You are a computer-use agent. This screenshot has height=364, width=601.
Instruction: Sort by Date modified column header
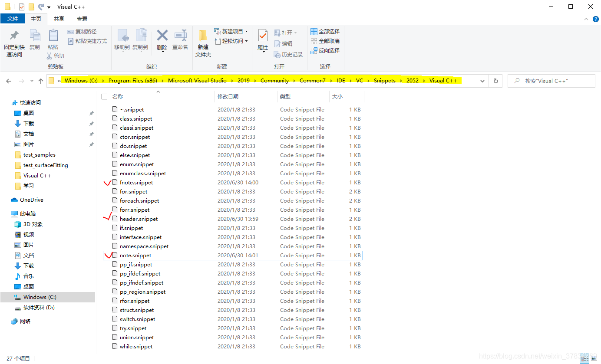tap(228, 96)
